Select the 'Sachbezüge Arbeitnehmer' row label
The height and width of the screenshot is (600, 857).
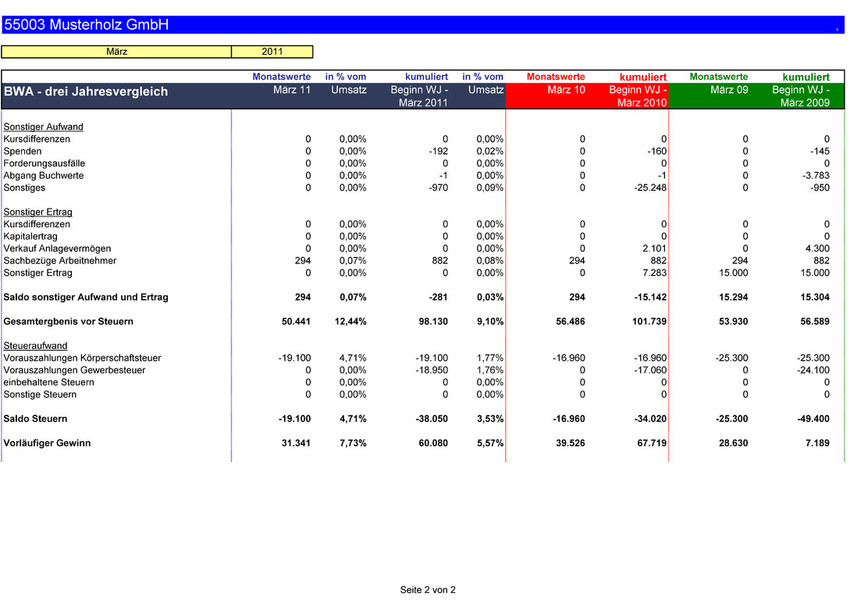tap(60, 261)
